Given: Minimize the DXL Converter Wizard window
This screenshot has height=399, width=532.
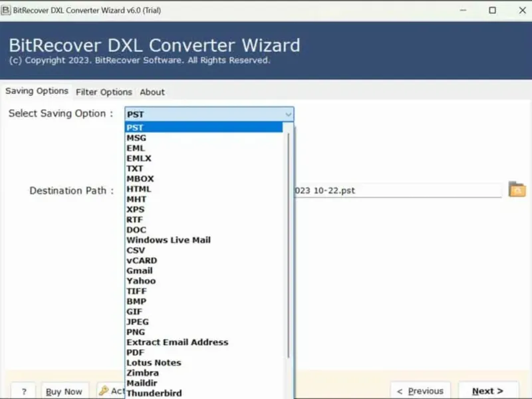Looking at the screenshot, I should 463,10.
